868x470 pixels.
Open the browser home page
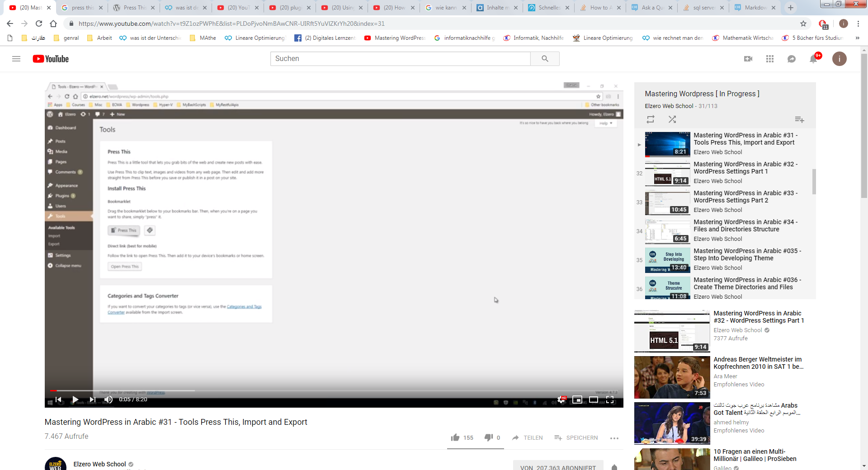[53, 23]
